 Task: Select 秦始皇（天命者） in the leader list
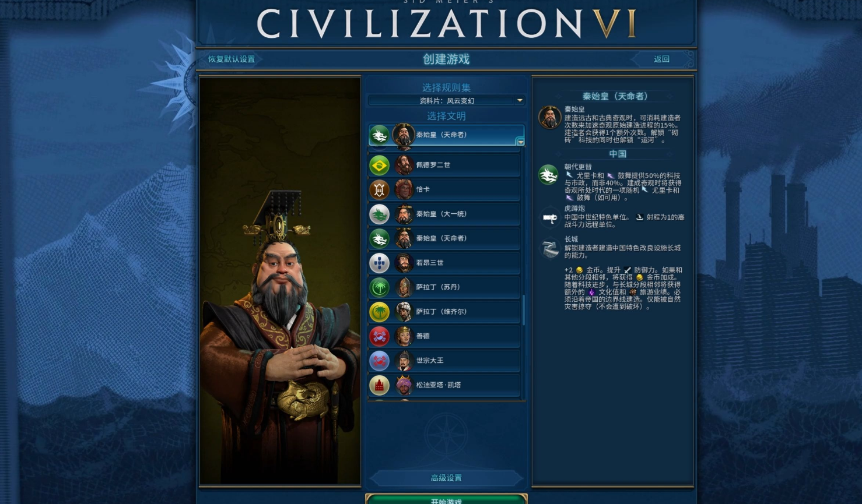point(445,238)
